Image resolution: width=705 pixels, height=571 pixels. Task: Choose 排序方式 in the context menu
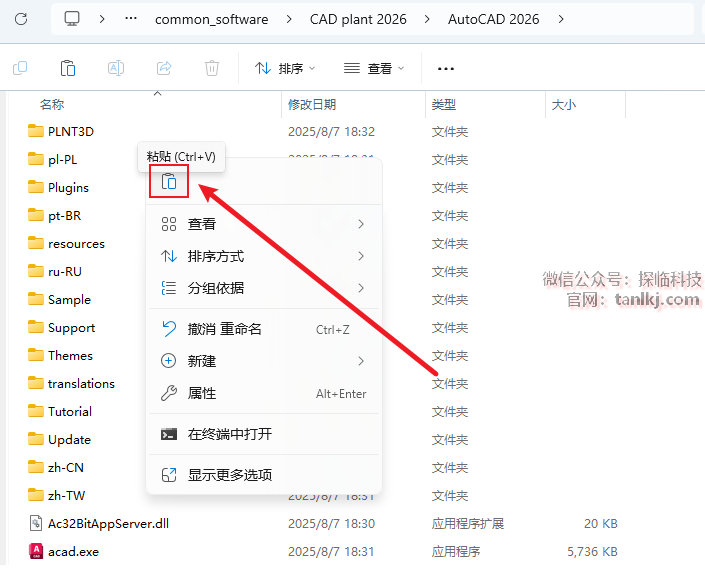tap(264, 256)
